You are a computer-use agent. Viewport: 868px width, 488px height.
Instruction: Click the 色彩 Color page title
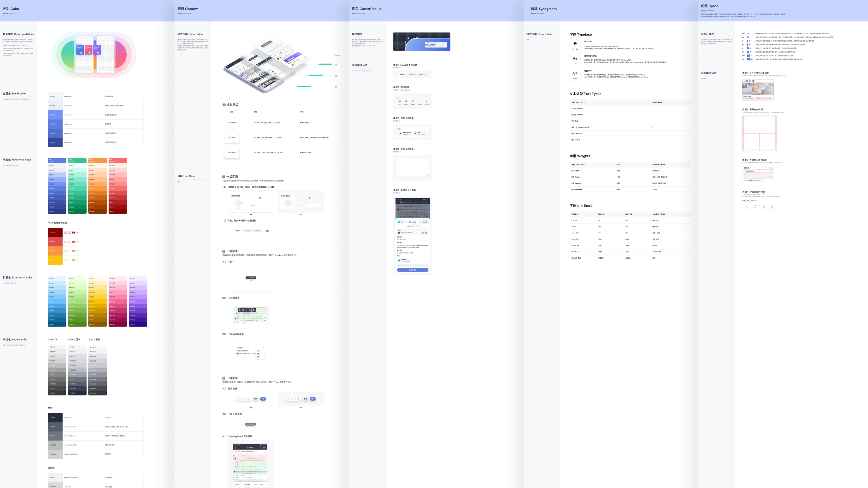(x=11, y=9)
